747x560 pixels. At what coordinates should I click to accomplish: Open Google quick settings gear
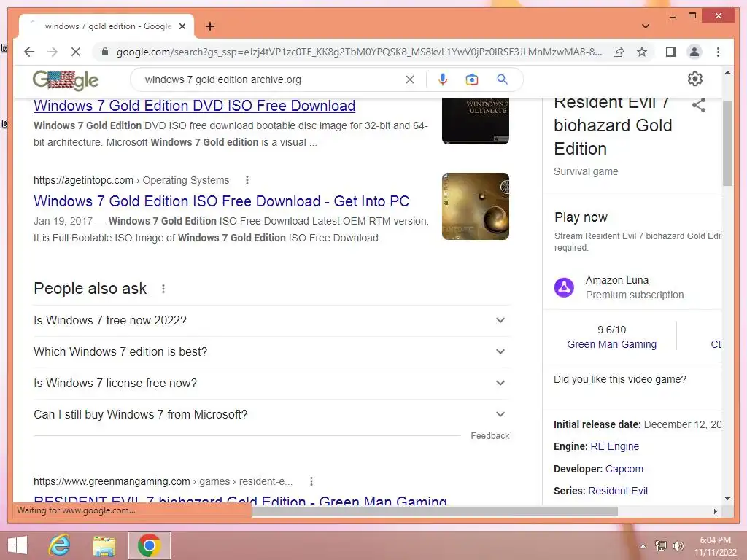point(695,79)
